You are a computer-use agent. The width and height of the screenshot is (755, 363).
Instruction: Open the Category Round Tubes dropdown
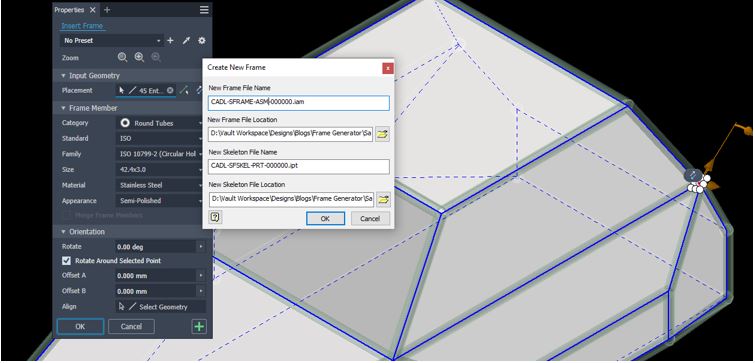click(159, 123)
